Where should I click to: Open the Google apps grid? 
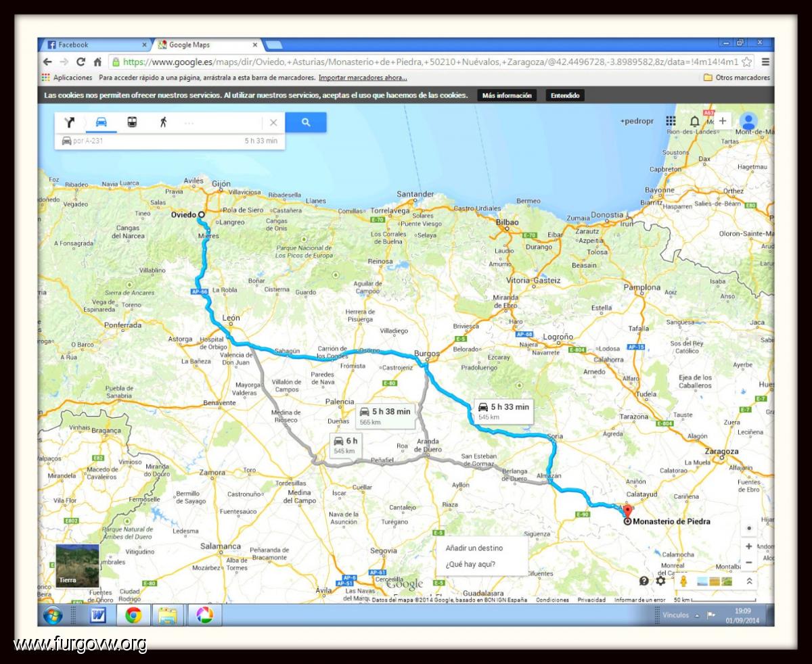(x=671, y=121)
